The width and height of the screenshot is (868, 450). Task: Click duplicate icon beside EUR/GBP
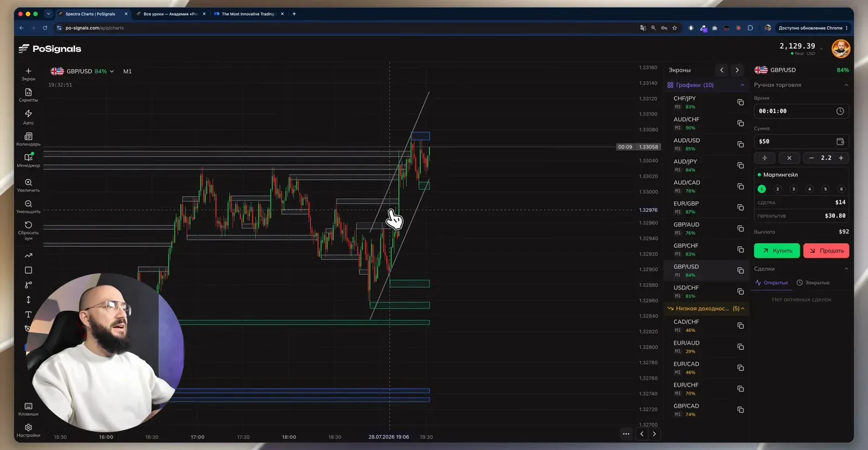pyautogui.click(x=741, y=208)
